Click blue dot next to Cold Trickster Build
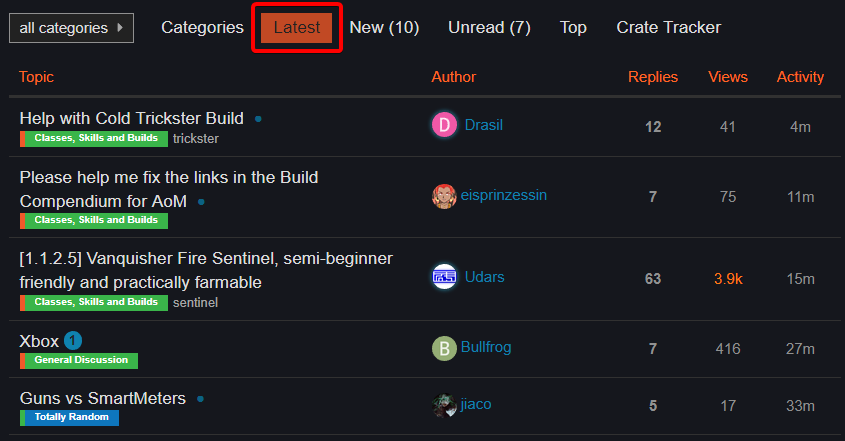This screenshot has width=845, height=441. pyautogui.click(x=258, y=119)
